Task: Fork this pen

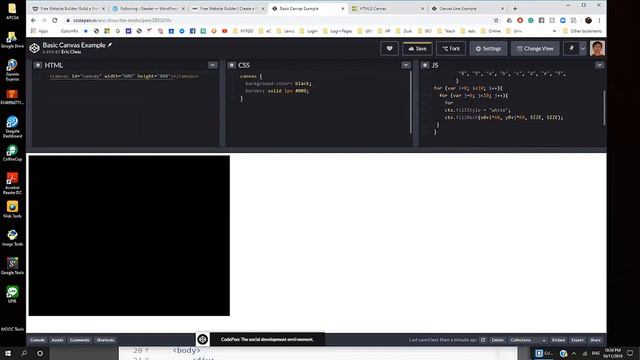Action: (451, 49)
